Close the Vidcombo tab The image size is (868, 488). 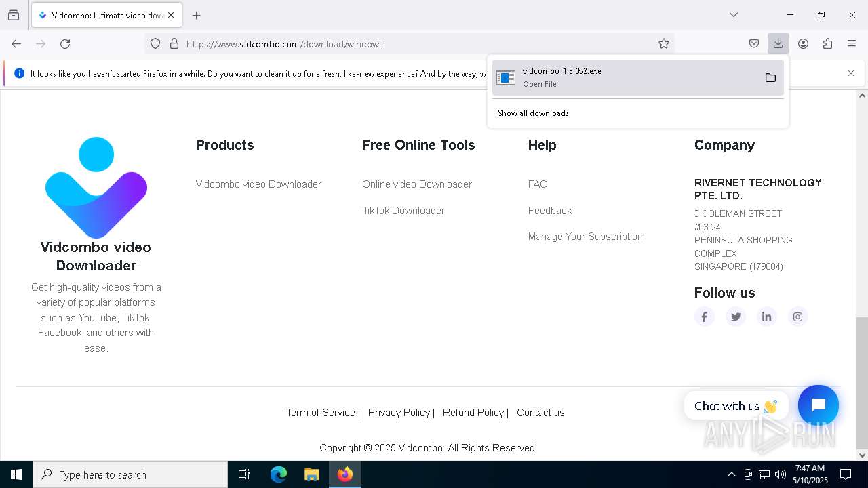point(171,15)
